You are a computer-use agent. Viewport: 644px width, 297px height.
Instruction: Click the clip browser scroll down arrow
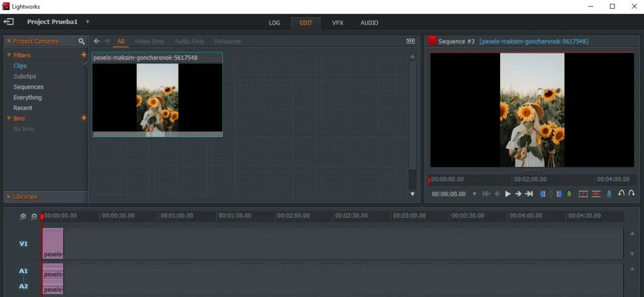point(413,194)
